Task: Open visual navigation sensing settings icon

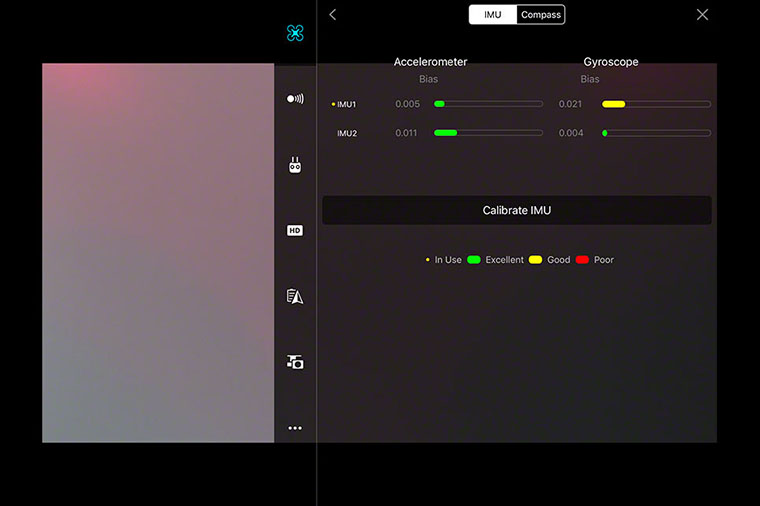Action: click(295, 99)
